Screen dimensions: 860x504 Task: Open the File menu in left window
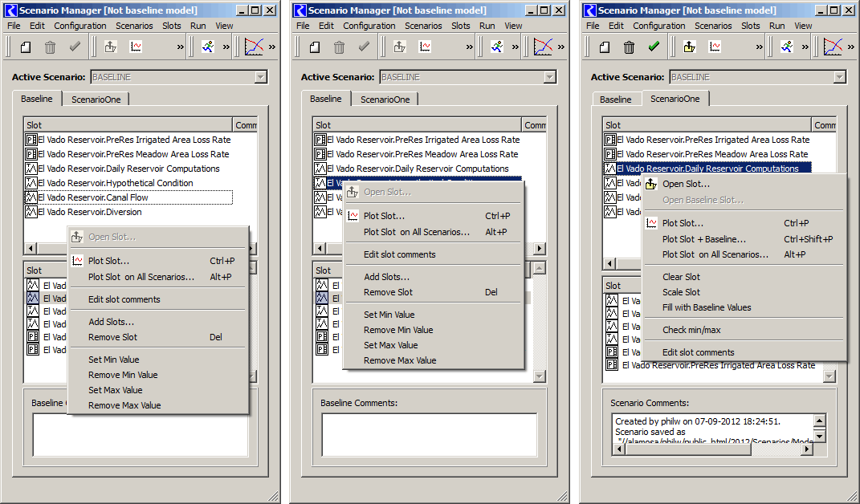[14, 26]
